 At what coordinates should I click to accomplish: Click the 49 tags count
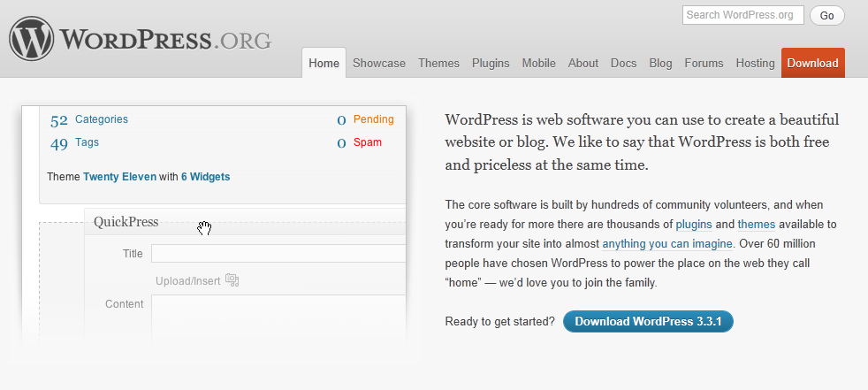pos(58,143)
